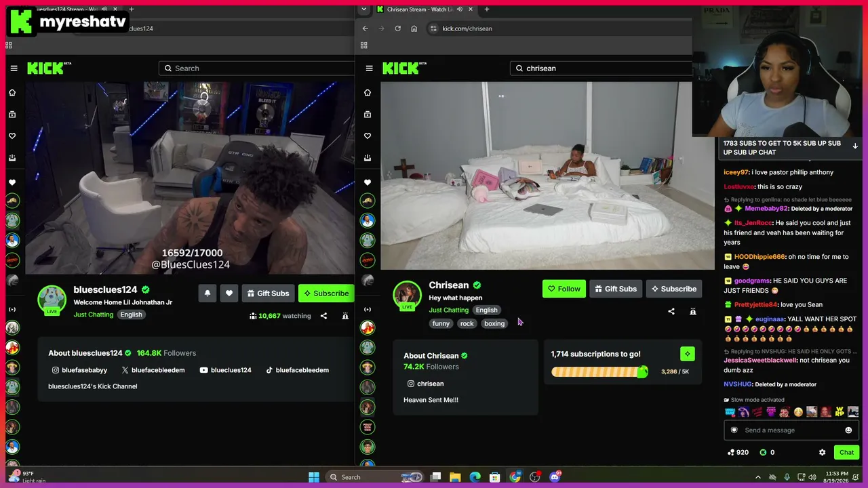Click Home icon in Chrisean window sidebar
The width and height of the screenshot is (868, 488).
(368, 93)
